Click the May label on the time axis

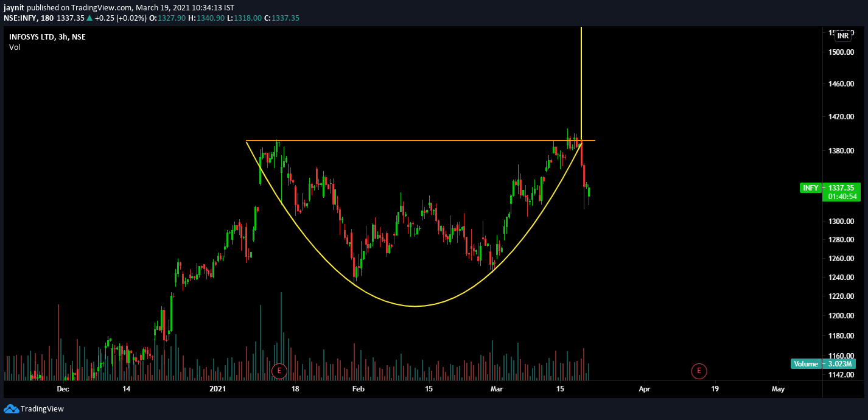point(778,388)
